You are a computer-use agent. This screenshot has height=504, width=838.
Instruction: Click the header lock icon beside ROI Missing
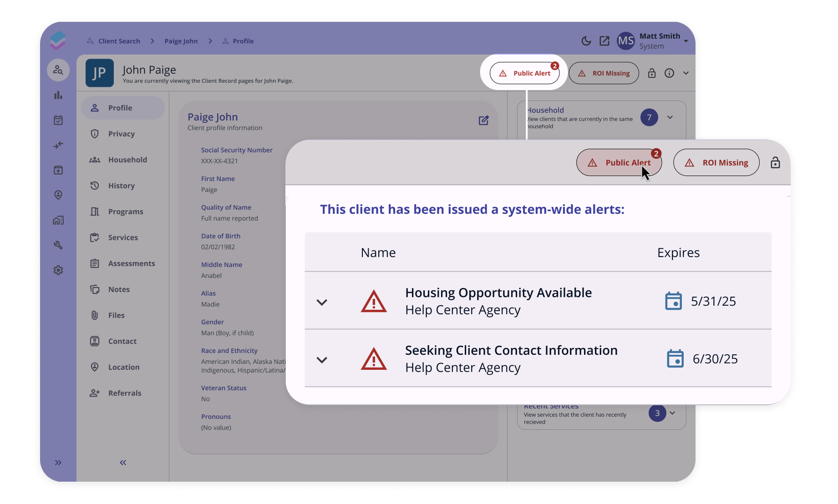(652, 73)
